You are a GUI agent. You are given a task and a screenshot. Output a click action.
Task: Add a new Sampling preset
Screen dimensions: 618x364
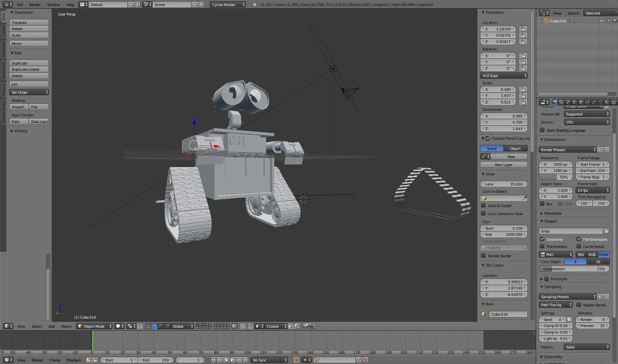[600, 296]
